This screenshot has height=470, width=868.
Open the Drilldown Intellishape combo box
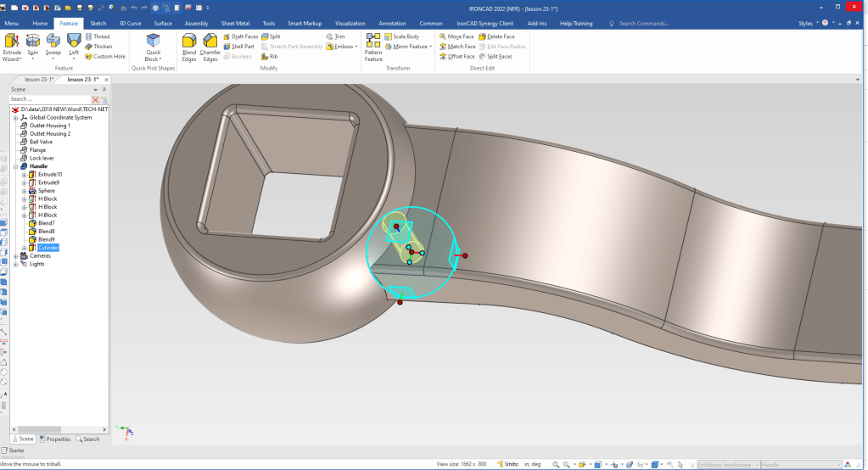point(726,464)
